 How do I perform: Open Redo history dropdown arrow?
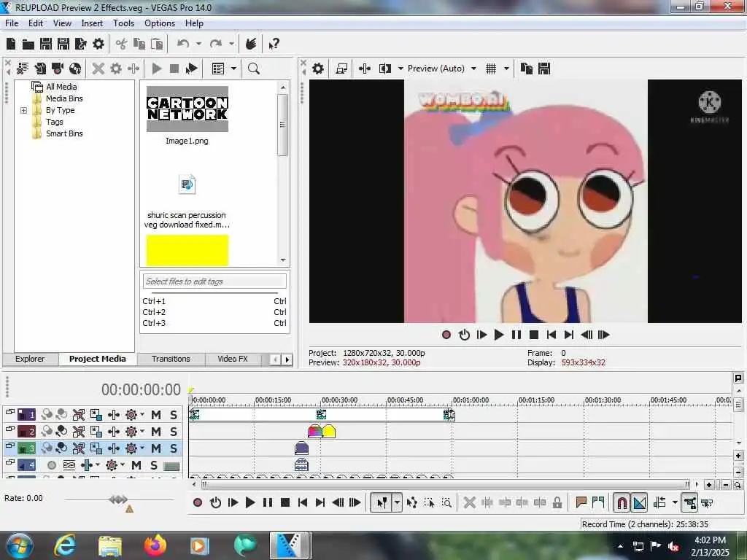pos(231,44)
